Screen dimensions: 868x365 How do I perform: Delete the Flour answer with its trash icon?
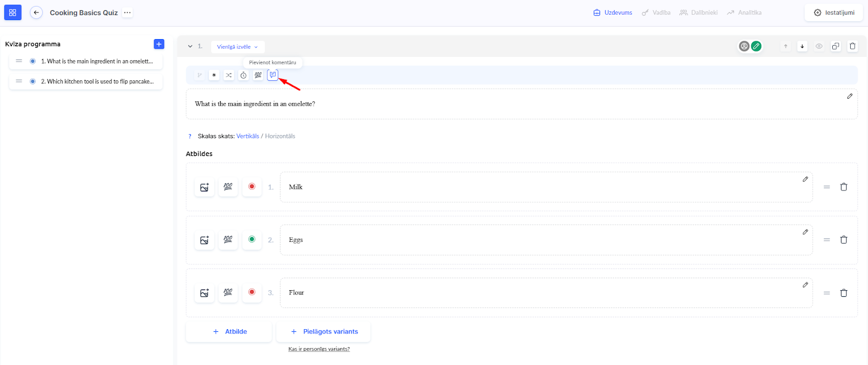coord(844,293)
